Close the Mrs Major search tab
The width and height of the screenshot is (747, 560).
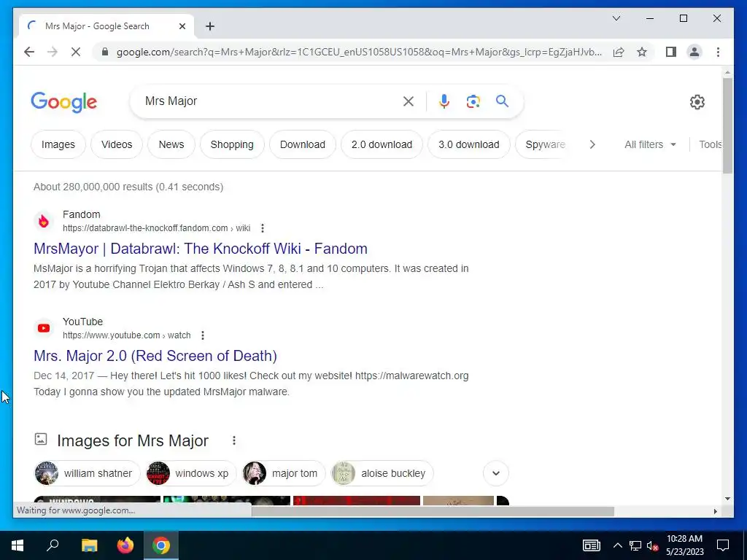[x=182, y=26]
